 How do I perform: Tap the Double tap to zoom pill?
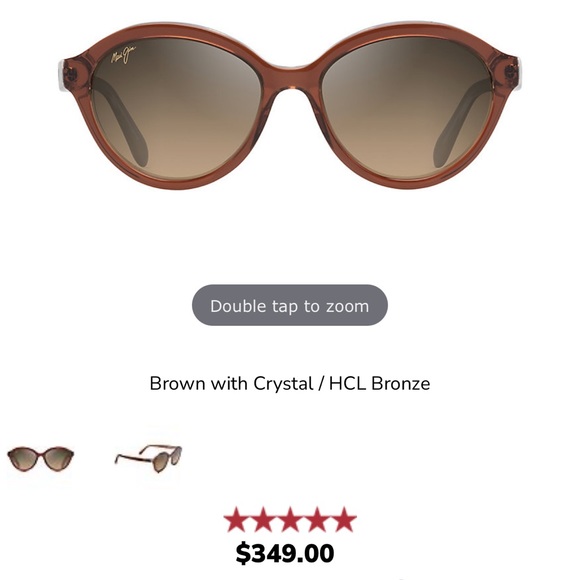290,305
